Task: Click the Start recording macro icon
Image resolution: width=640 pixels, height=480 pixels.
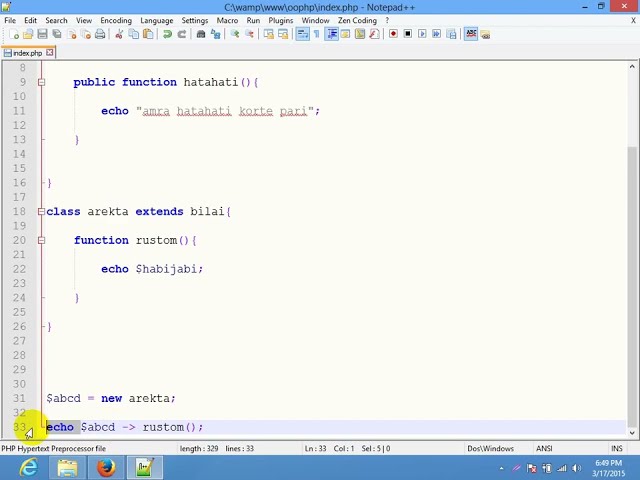Action: (x=393, y=34)
